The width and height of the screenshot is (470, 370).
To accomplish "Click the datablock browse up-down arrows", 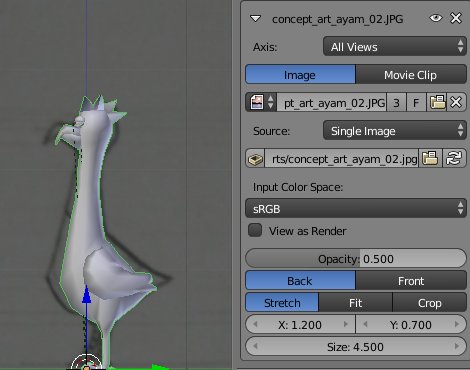I will [x=271, y=102].
